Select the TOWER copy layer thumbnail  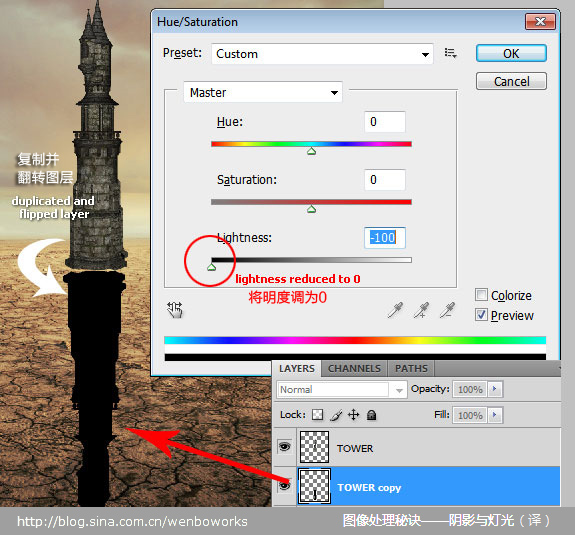pyautogui.click(x=314, y=486)
